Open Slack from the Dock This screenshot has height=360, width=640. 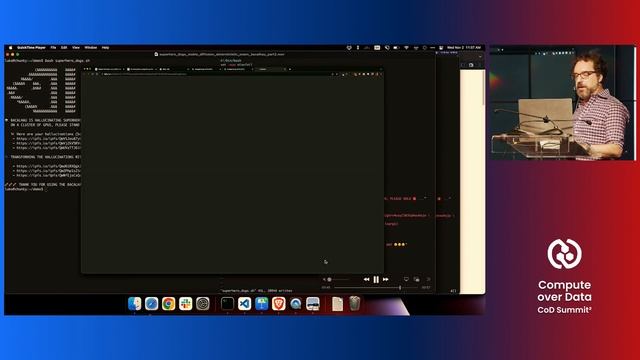click(x=186, y=304)
